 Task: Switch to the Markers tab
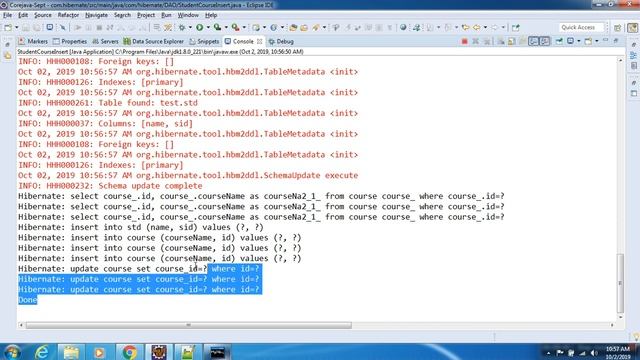tap(33, 41)
